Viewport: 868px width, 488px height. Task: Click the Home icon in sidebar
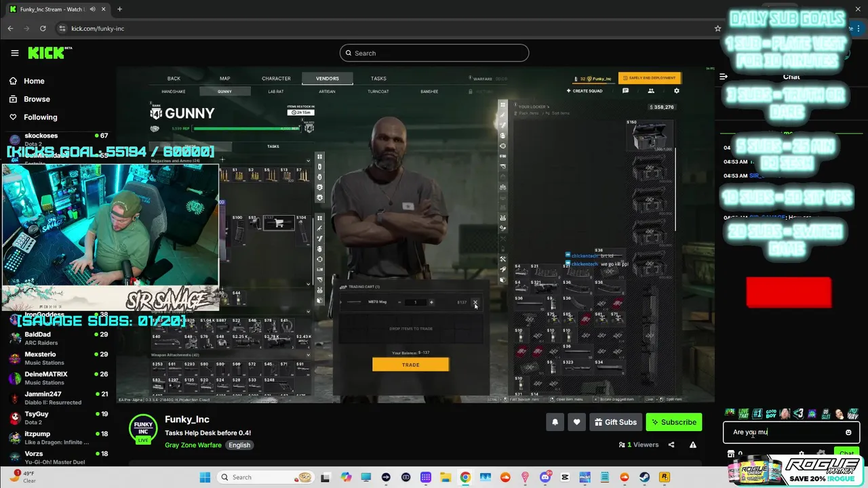tap(13, 81)
